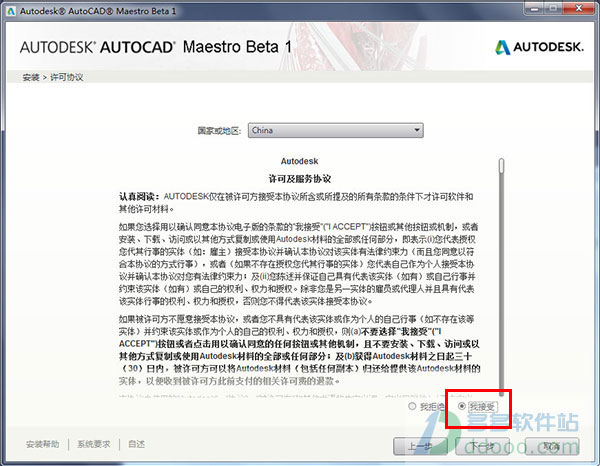The image size is (600, 466).
Task: Open the 安装帮助 link
Action: click(42, 444)
